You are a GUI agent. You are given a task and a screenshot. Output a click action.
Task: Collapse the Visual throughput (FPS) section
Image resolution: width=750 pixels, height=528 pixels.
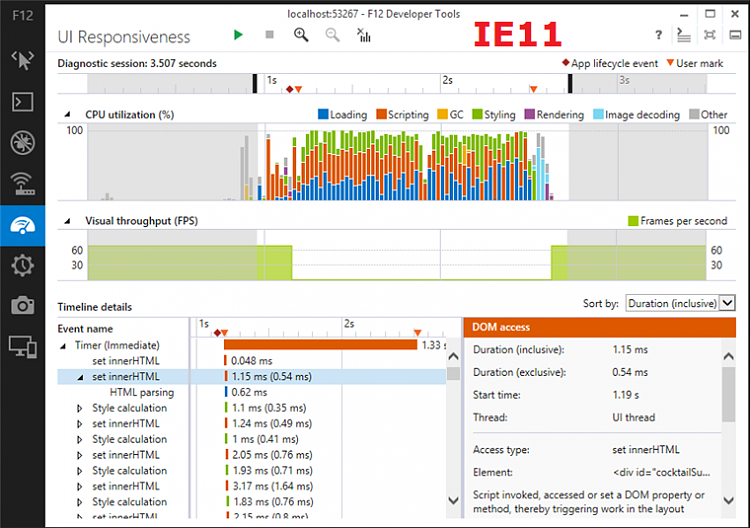pos(67,221)
